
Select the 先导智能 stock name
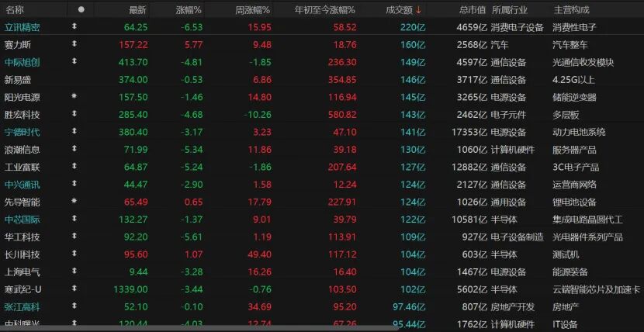click(23, 202)
